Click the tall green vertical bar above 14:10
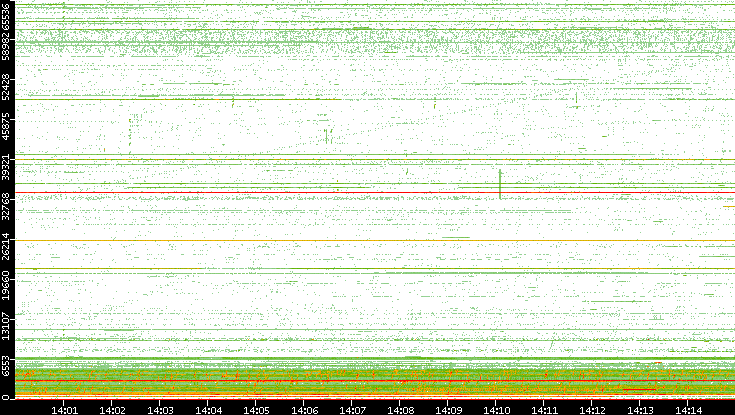This screenshot has width=735, height=415. [500, 185]
